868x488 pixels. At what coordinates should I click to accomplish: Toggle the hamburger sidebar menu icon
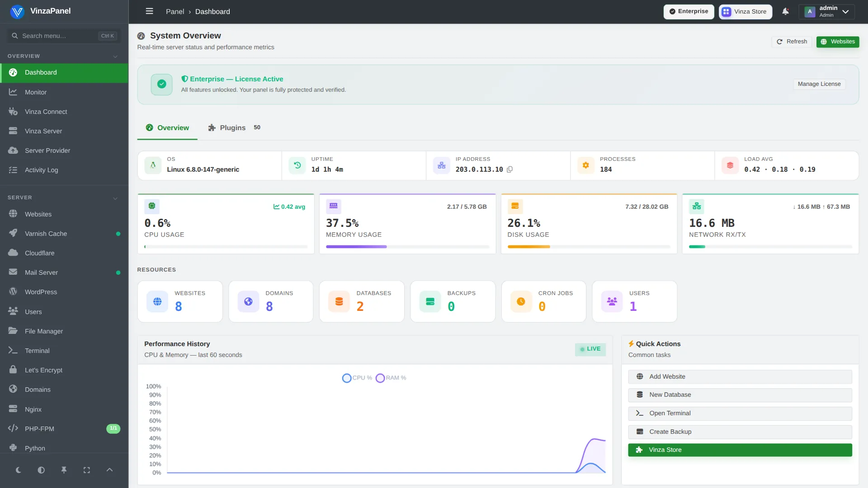point(149,11)
